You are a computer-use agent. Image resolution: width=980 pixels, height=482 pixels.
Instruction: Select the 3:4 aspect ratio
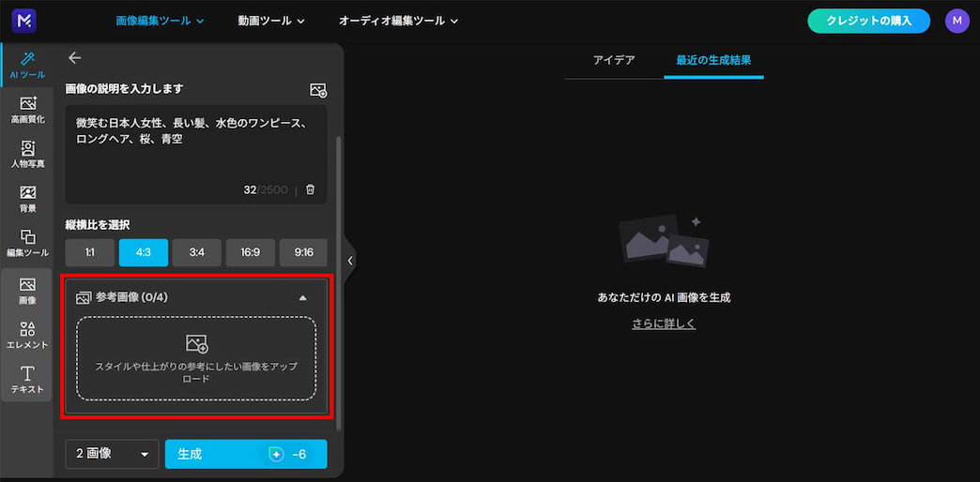point(197,253)
